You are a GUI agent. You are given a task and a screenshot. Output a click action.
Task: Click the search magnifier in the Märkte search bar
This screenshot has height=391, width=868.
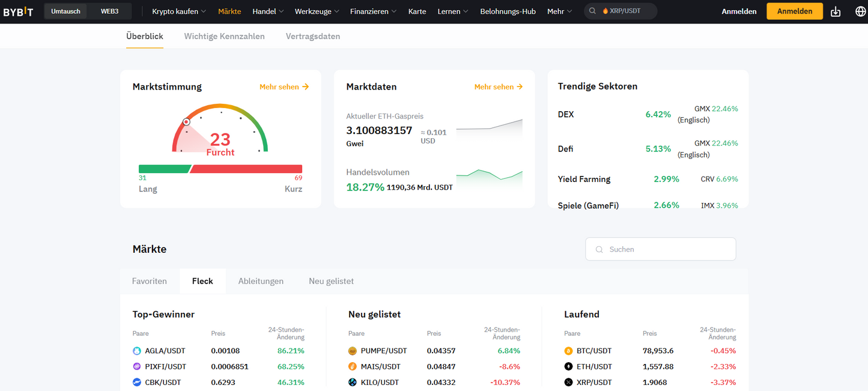coord(599,249)
